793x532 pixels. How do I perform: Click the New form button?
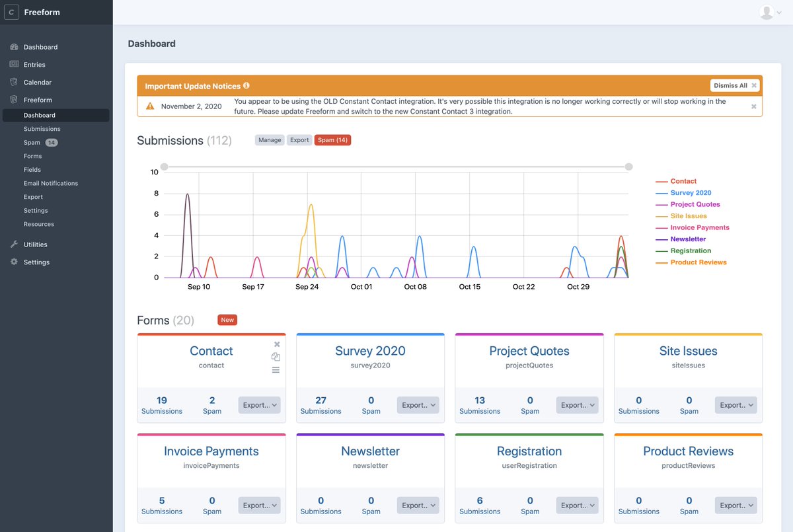click(x=227, y=320)
